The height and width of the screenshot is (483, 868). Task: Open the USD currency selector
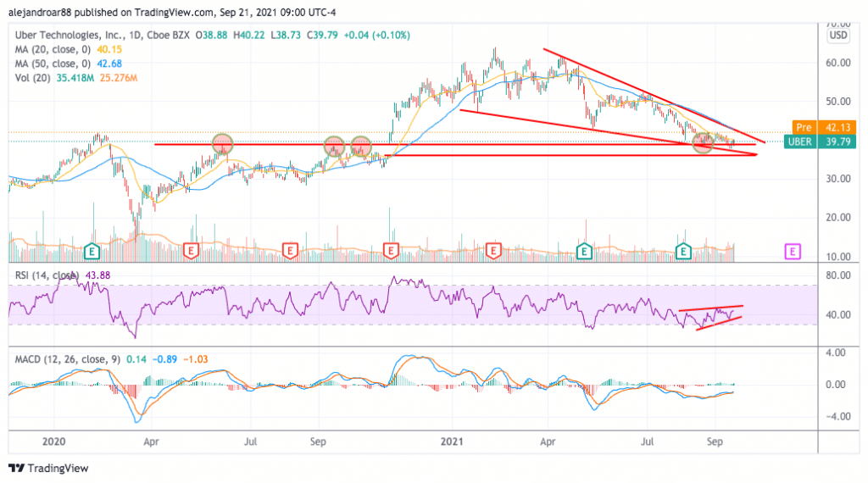coord(837,36)
